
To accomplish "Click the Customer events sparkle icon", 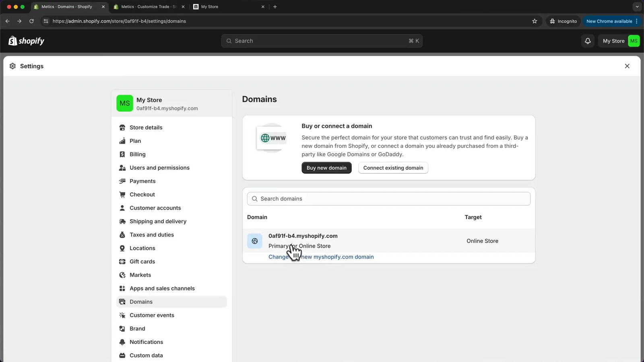I will 122,315.
